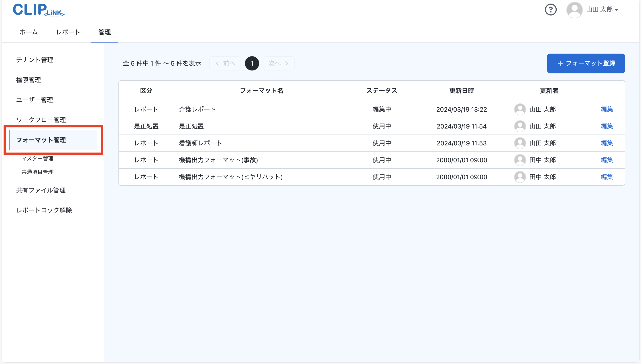Click avatar in 機構出力フォーマット(ヒヤリハット) row

[520, 177]
